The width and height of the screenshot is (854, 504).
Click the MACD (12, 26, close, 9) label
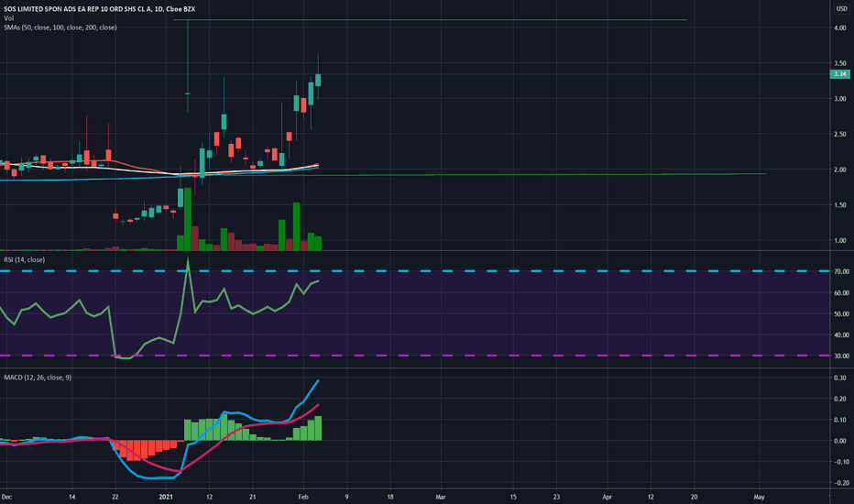pos(38,378)
